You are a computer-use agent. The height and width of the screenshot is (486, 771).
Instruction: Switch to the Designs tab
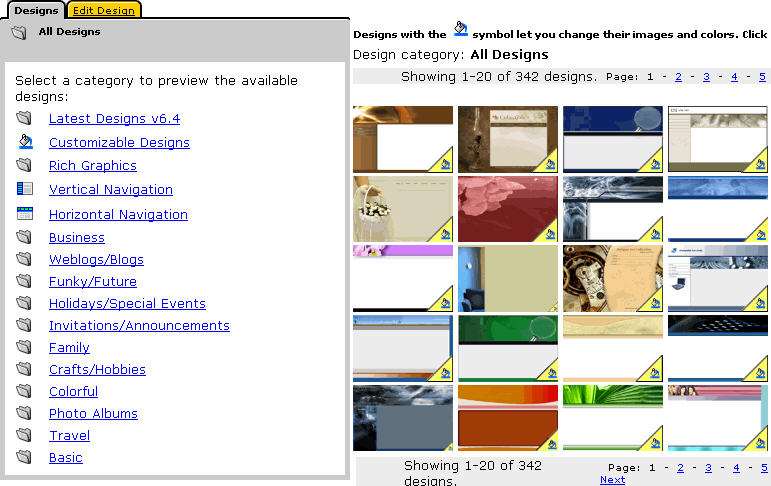click(x=36, y=10)
